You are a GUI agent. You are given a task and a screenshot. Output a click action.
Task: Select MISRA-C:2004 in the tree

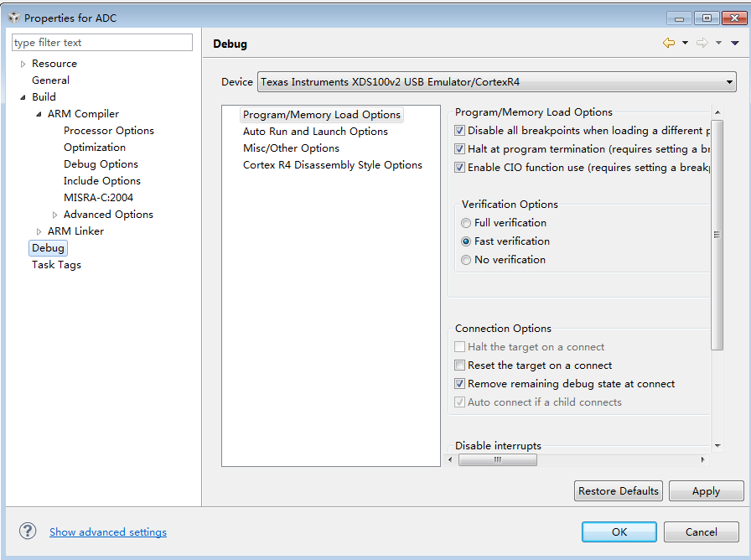coord(98,198)
